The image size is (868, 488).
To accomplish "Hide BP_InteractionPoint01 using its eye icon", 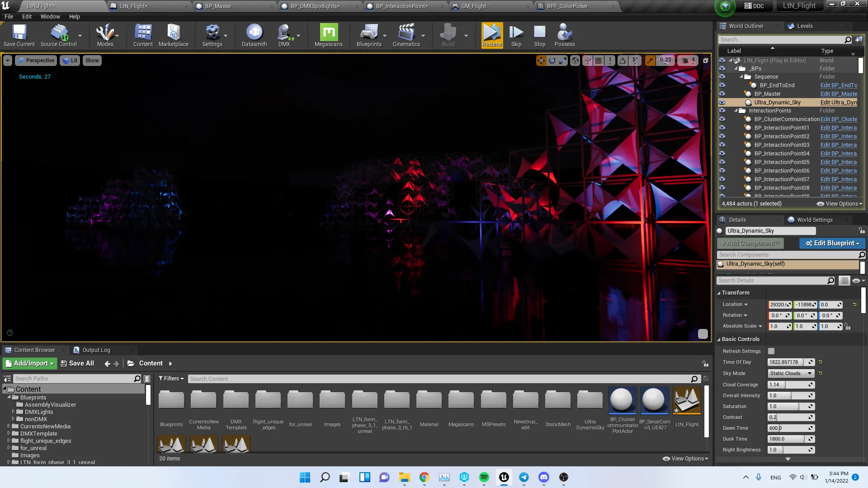I will click(x=722, y=128).
